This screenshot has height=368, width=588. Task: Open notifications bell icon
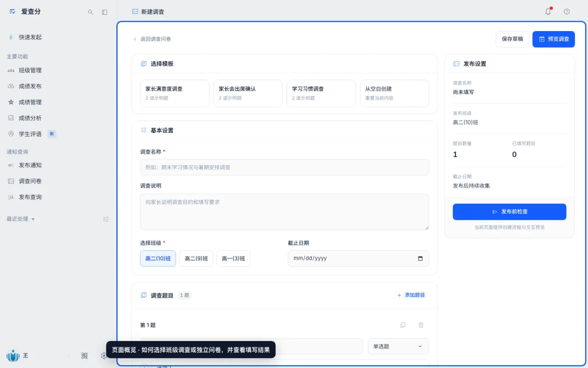(x=548, y=12)
